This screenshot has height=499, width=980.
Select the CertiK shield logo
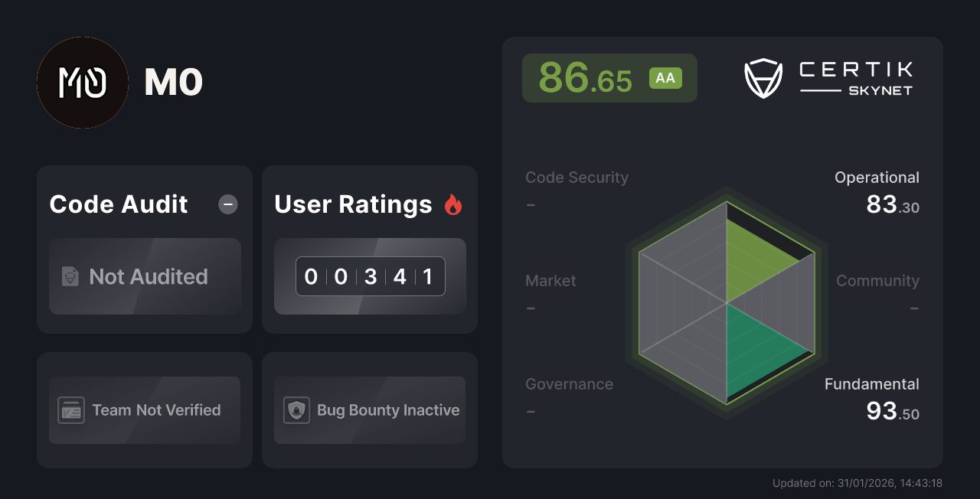(763, 77)
